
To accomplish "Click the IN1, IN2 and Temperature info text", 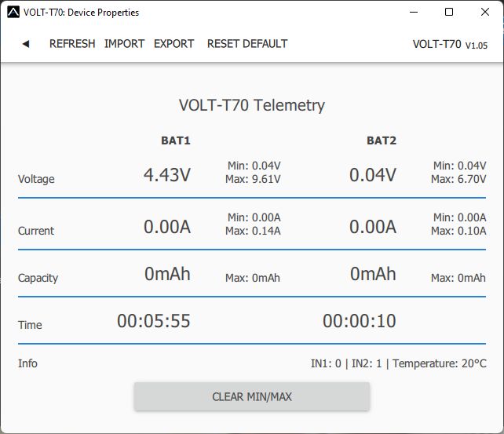I will (x=398, y=363).
